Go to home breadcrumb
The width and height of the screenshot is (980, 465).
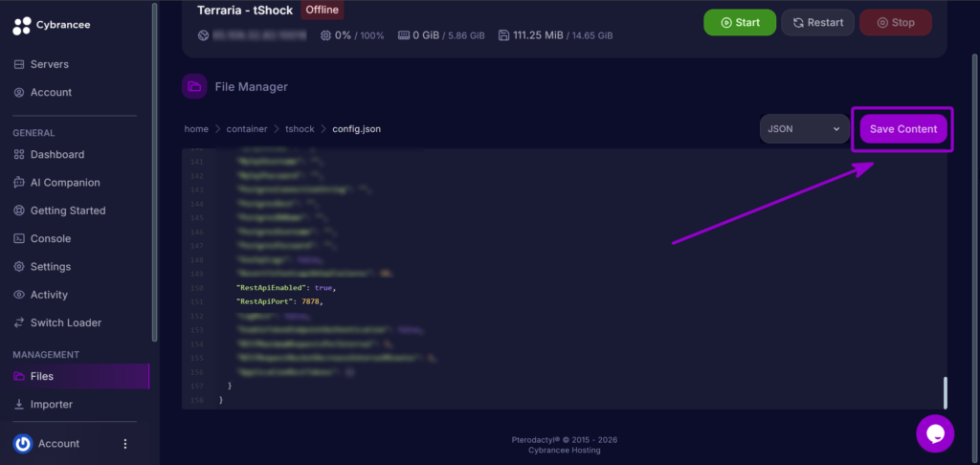[x=196, y=129]
